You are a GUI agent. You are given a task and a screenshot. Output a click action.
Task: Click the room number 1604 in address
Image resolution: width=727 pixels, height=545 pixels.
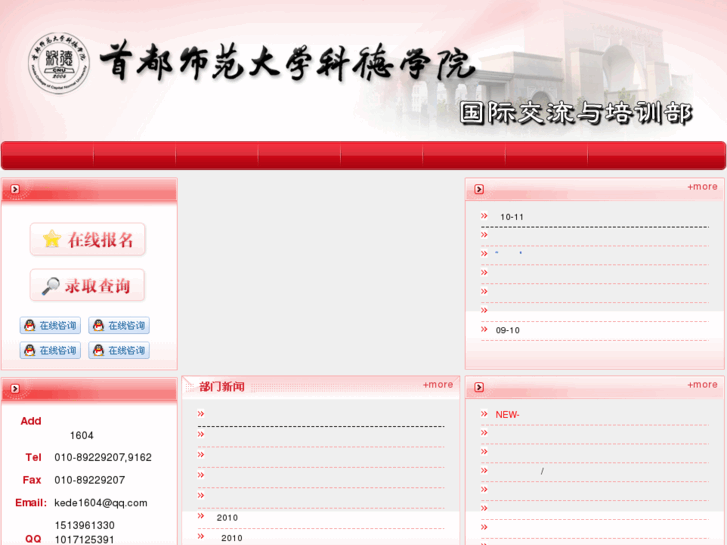pyautogui.click(x=82, y=436)
